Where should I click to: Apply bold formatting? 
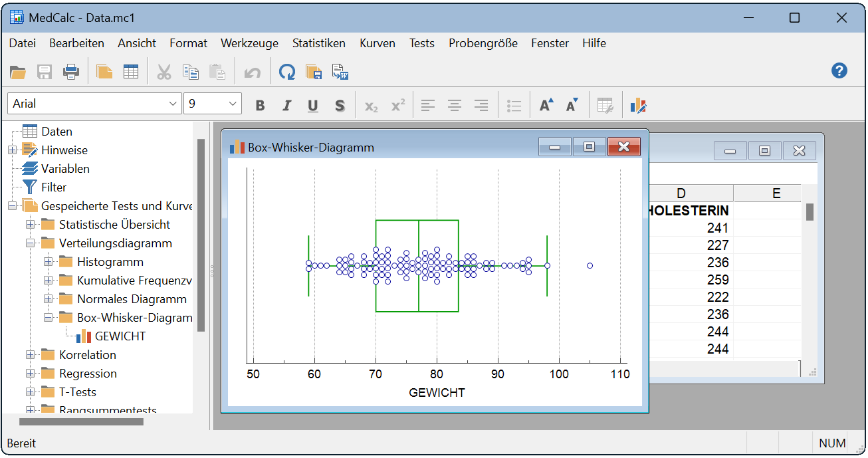[x=260, y=105]
